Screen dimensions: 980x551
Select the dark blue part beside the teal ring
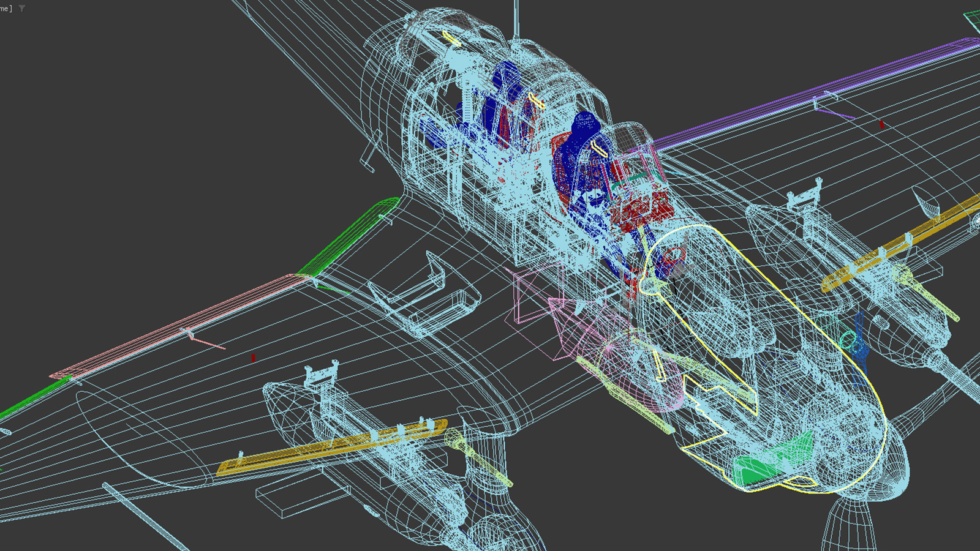859,349
